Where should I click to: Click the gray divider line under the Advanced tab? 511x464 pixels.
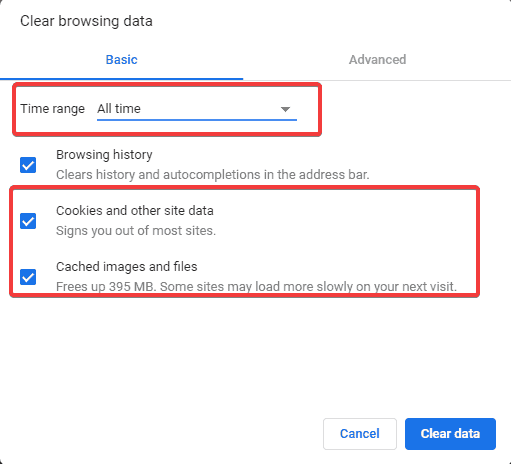[x=377, y=80]
